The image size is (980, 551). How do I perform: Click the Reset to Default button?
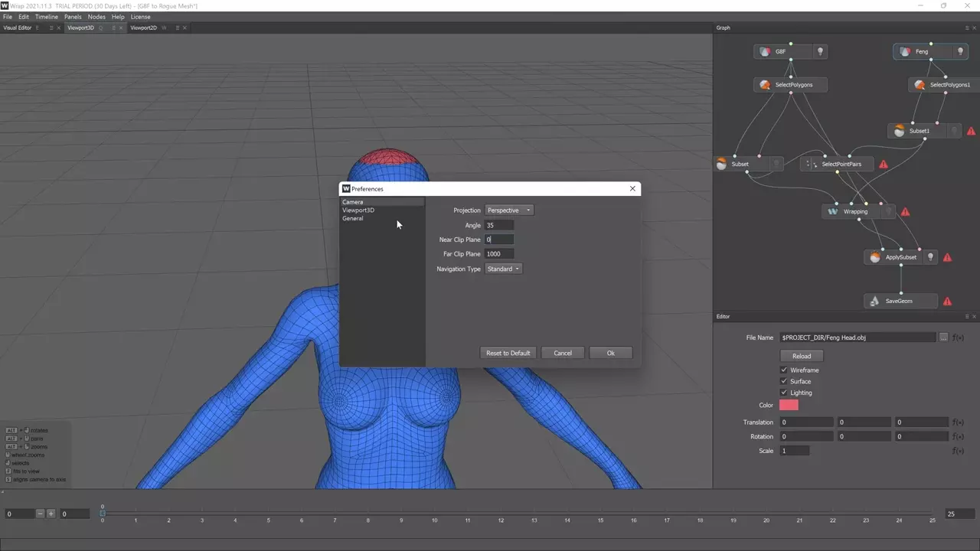pos(508,353)
